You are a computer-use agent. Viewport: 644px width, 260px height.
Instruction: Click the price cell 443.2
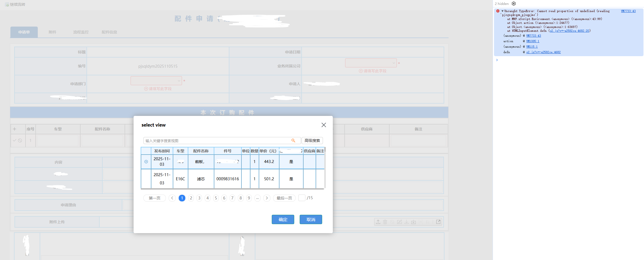tap(269, 162)
